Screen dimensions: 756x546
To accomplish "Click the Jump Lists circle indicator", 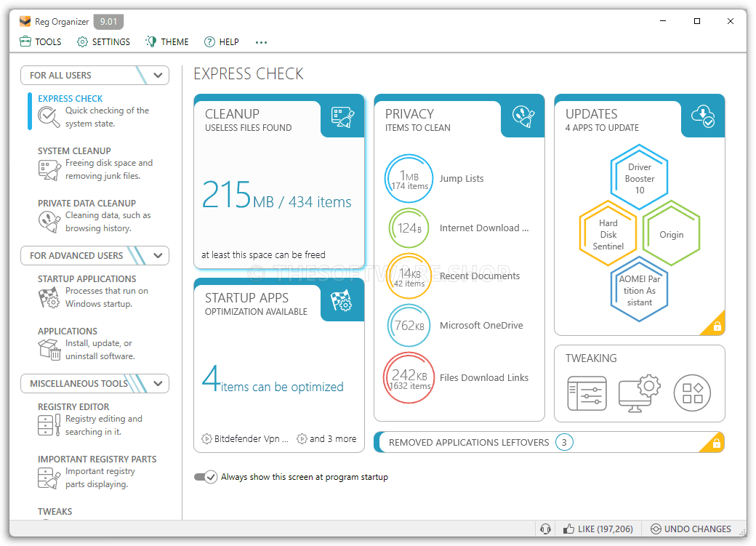I will 409,178.
